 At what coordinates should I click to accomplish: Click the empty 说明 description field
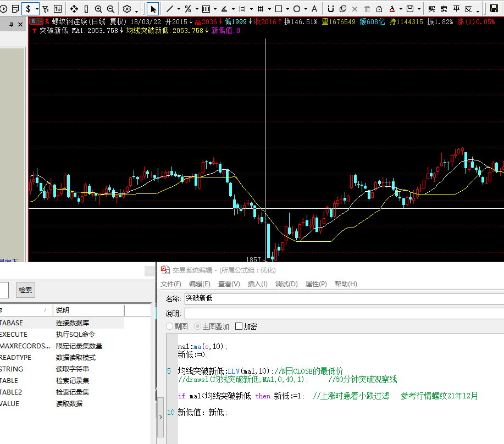[x=344, y=314]
